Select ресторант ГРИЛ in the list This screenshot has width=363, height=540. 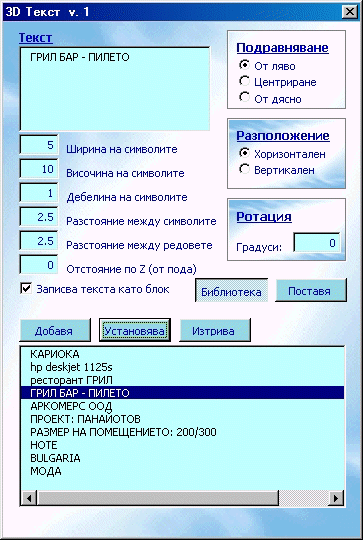point(183,380)
